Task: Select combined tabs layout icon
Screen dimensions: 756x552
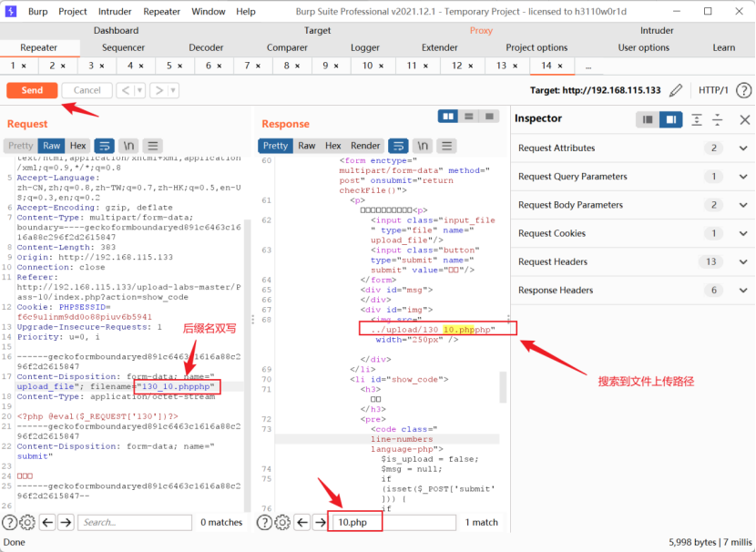Action: (x=489, y=117)
